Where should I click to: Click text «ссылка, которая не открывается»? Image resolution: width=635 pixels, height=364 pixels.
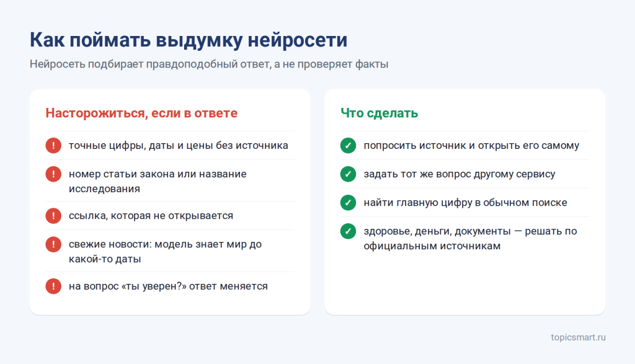[x=151, y=216]
